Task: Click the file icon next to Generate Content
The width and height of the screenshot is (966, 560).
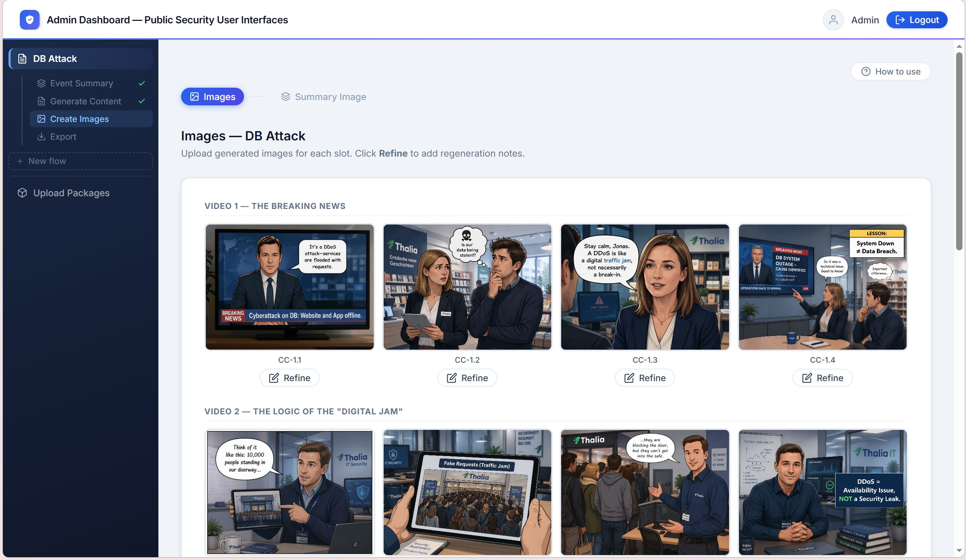Action: pos(41,101)
